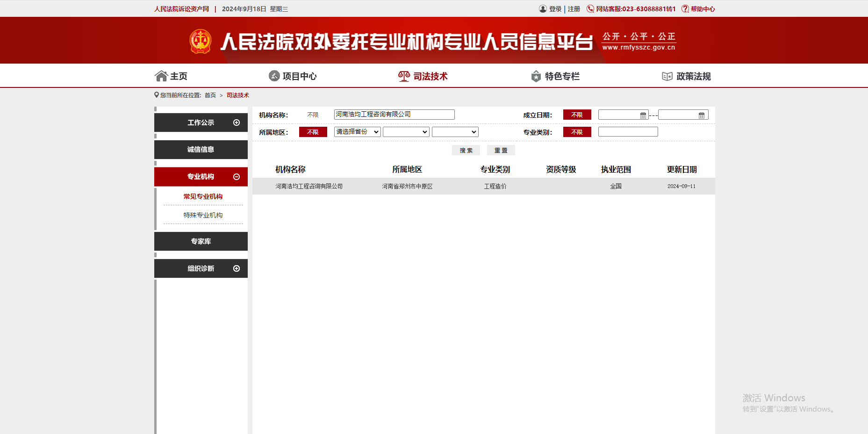The image size is (868, 434).
Task: Click the 主页 home icon
Action: pos(162,75)
